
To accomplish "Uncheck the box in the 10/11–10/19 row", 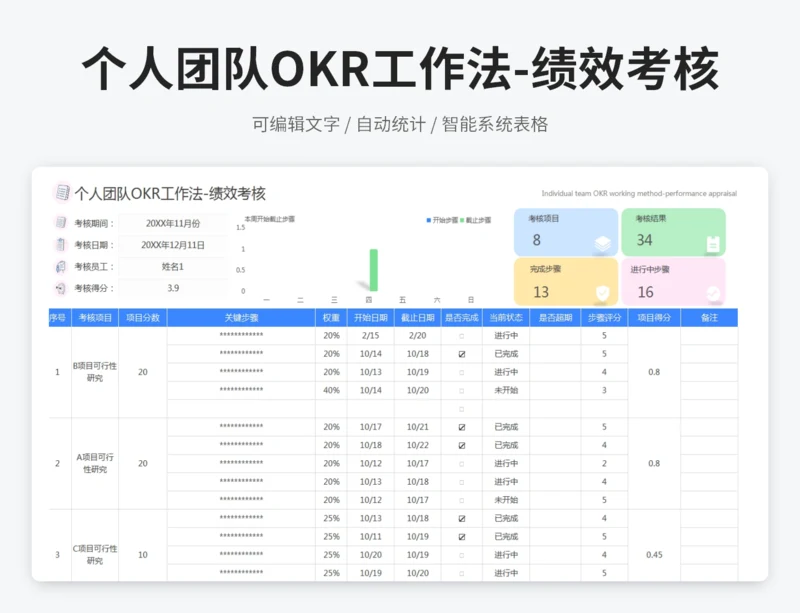I will pos(462,537).
